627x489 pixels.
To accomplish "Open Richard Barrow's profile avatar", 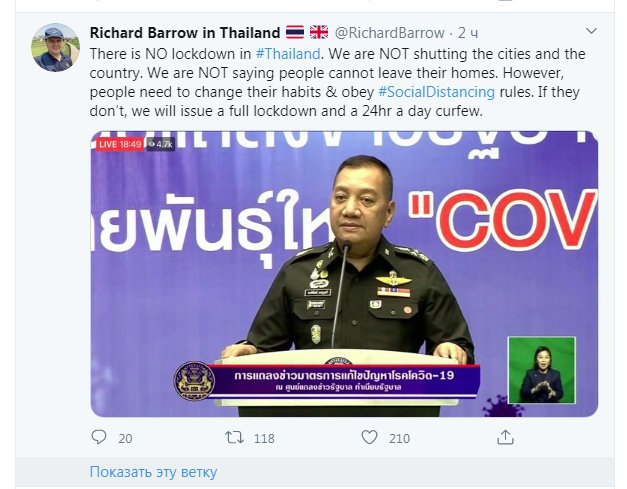I will (x=56, y=48).
